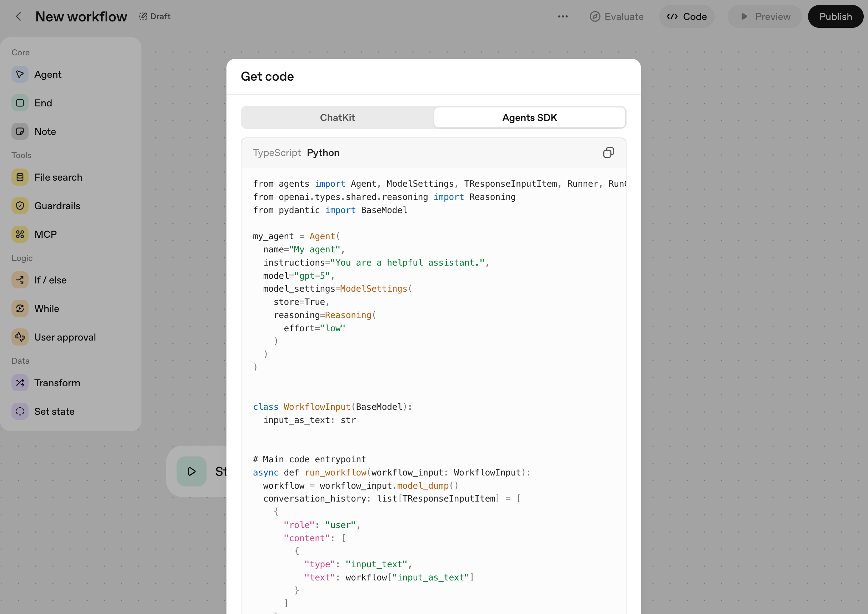The width and height of the screenshot is (868, 614).
Task: Select the MCP tool icon
Action: tap(20, 235)
